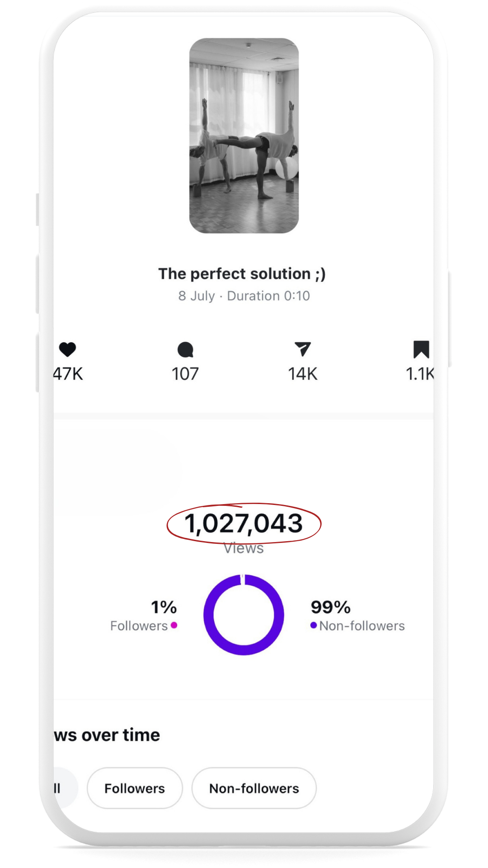The height and width of the screenshot is (868, 488).
Task: Tap the heart likes icon
Action: [x=67, y=349]
